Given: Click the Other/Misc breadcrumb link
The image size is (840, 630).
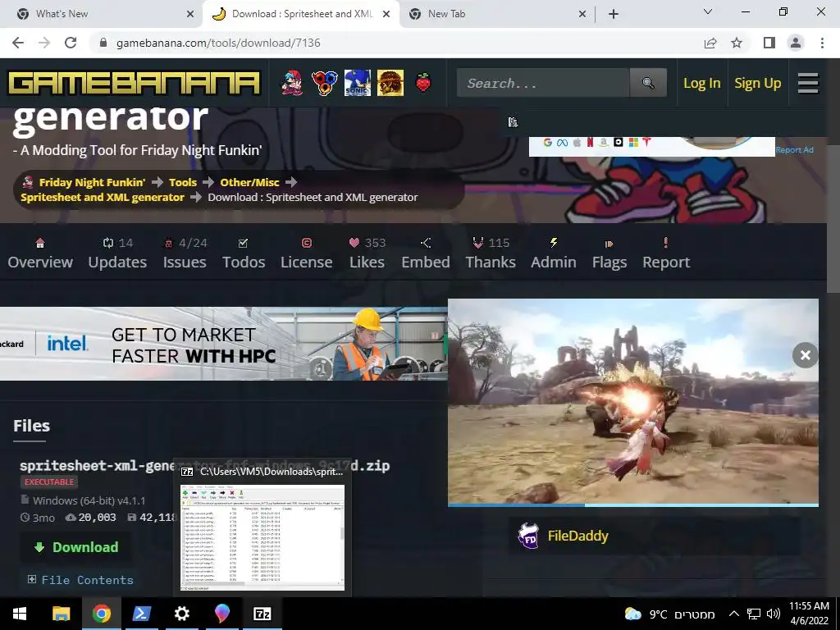Looking at the screenshot, I should point(249,182).
